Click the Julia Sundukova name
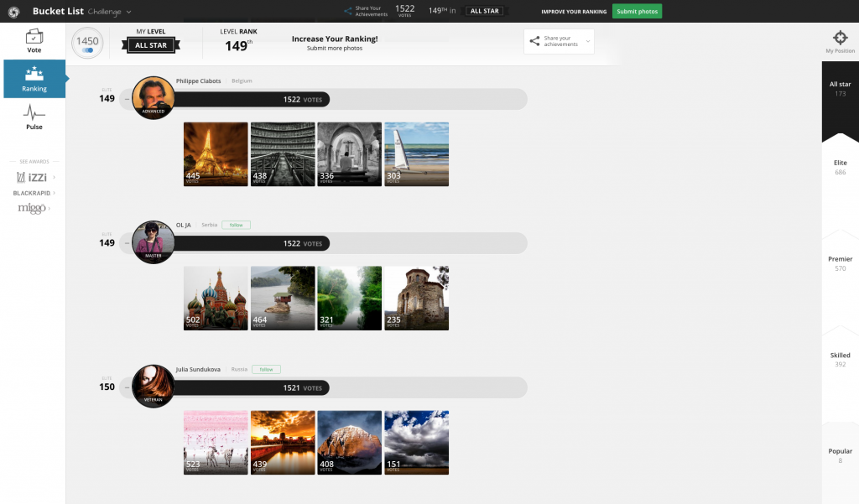 pos(198,369)
